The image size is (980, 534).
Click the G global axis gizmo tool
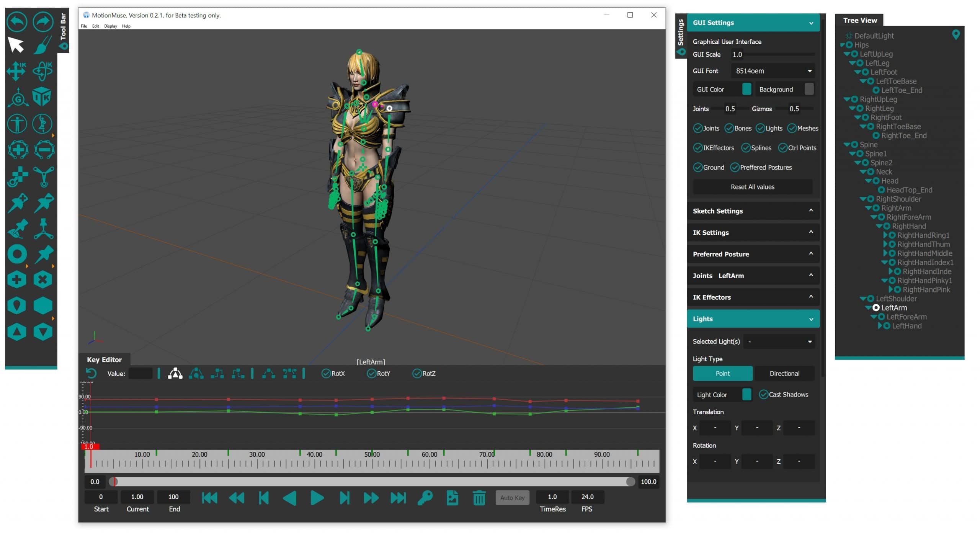17,97
